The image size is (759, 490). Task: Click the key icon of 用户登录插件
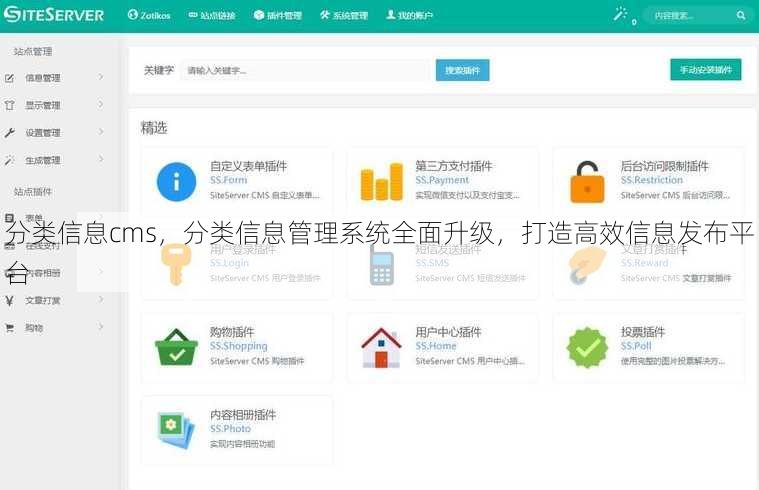(x=175, y=264)
